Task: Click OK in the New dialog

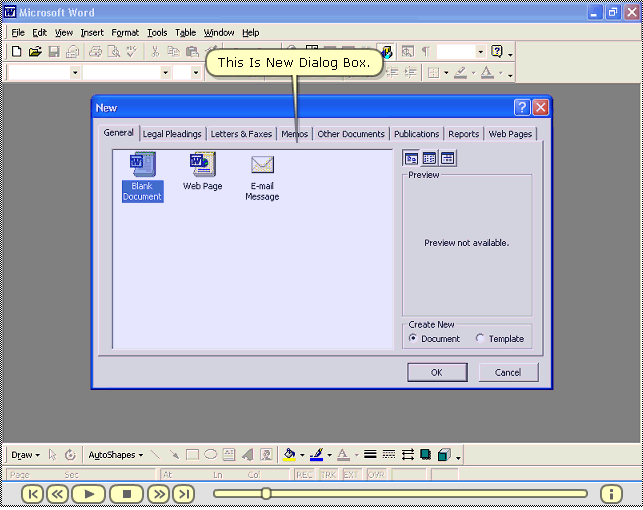Action: click(x=437, y=372)
